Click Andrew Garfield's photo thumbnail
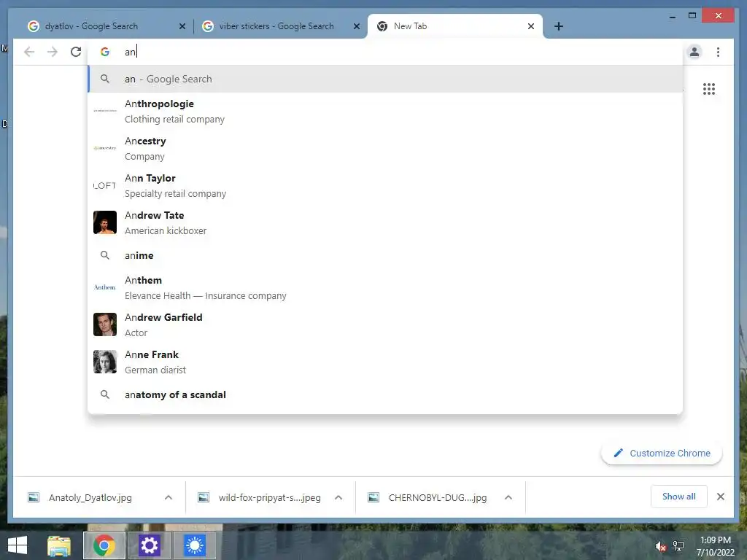The image size is (747, 560). point(105,324)
